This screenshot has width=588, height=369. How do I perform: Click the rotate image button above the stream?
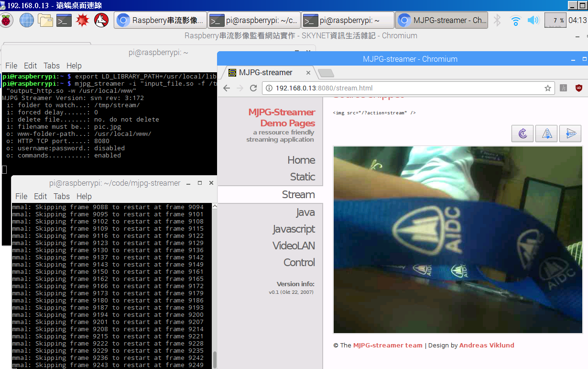coord(522,134)
